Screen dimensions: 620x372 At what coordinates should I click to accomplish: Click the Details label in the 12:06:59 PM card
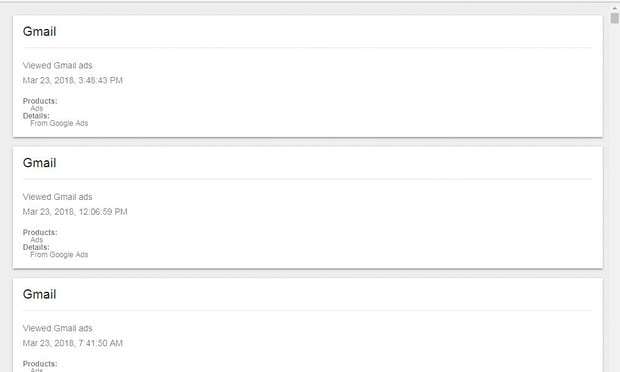(36, 247)
